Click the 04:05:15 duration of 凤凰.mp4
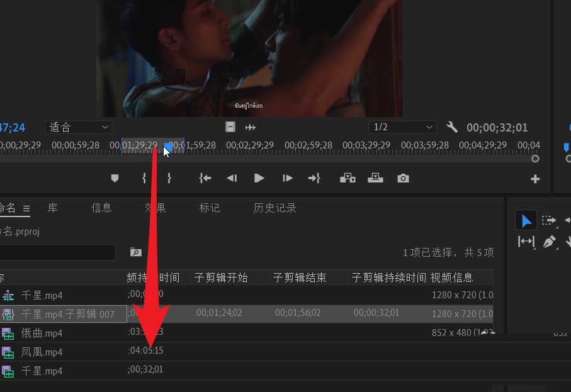 coord(145,350)
